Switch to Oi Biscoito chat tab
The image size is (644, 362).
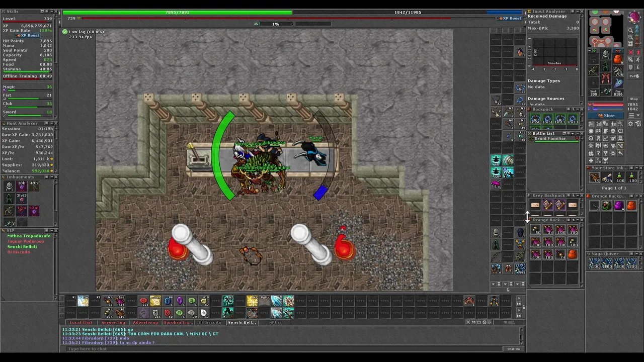pos(210,322)
